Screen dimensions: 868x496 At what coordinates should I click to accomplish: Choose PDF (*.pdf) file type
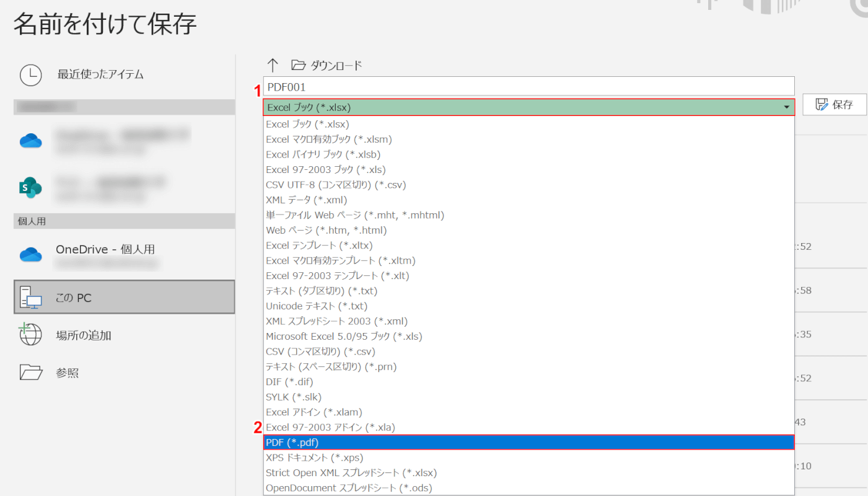coord(528,442)
